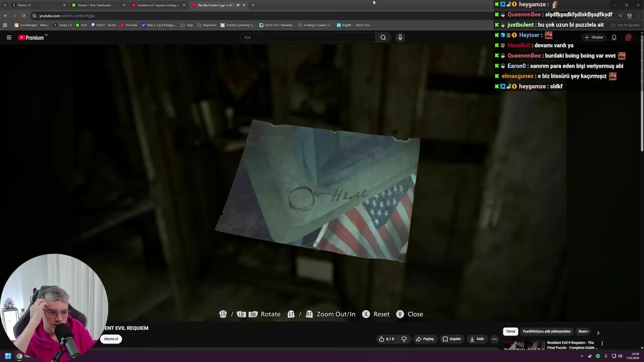This screenshot has width=644, height=362.
Task: Go to YouTube Premium home logo
Action: 32,37
